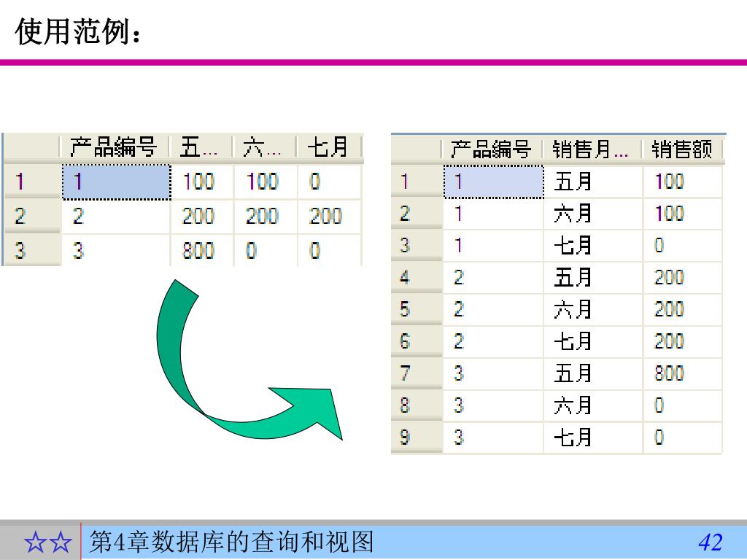Click 五月 in row 4 of 销售额 table
Image resolution: width=747 pixels, height=560 pixels.
pos(593,277)
